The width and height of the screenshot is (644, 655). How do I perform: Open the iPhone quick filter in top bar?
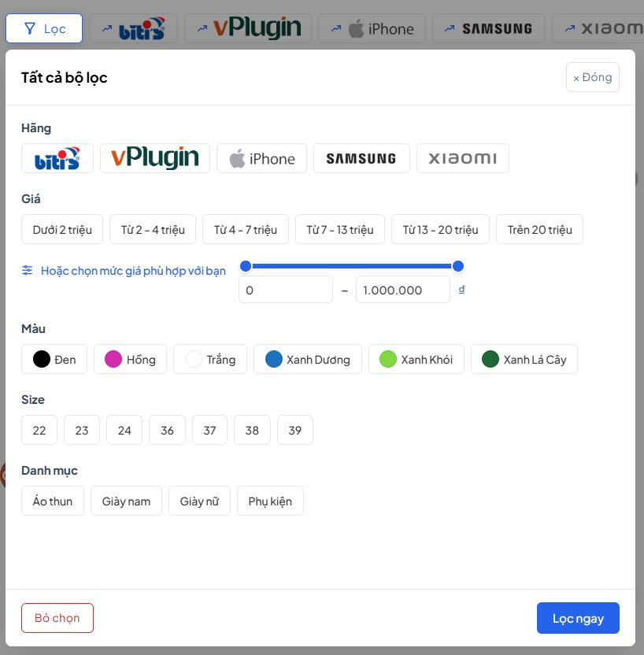coord(372,28)
